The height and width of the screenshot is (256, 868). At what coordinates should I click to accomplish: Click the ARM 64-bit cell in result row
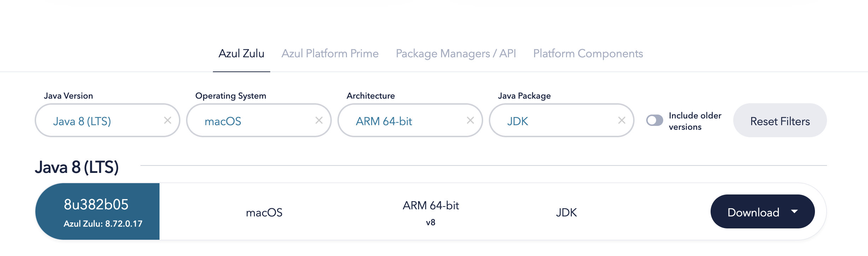click(431, 205)
